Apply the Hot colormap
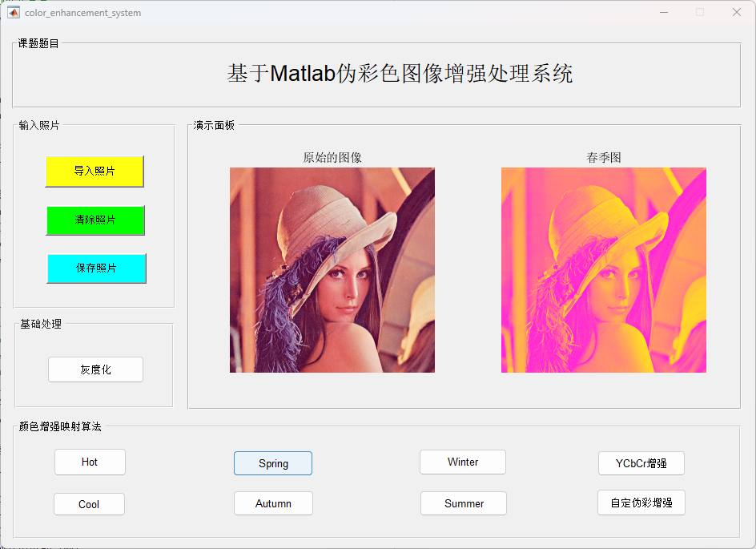Viewport: 756px width, 549px height. point(90,462)
